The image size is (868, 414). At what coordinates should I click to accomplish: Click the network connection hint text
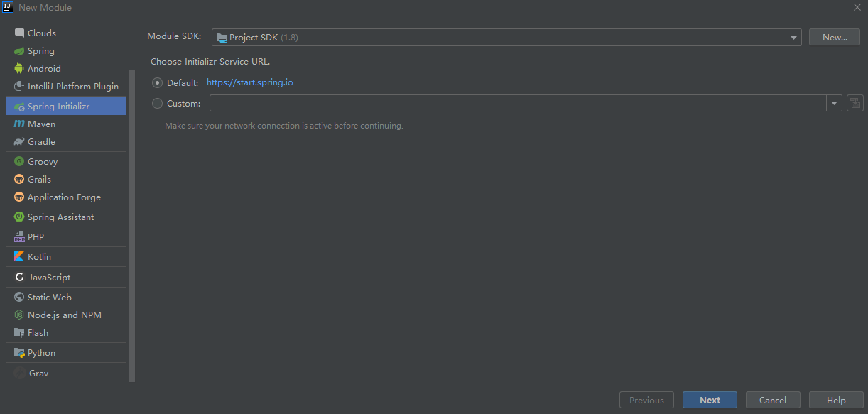[284, 126]
